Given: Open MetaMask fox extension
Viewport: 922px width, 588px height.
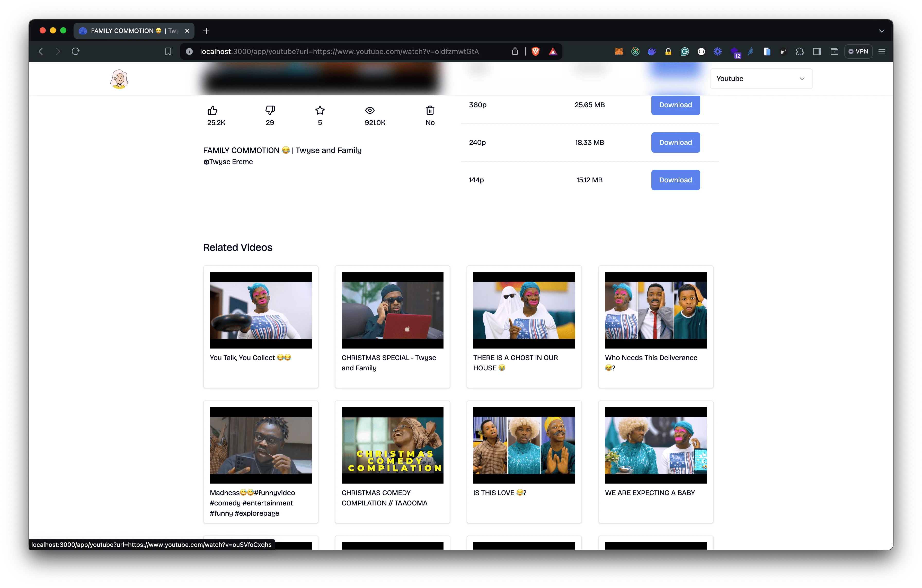Looking at the screenshot, I should [x=619, y=51].
